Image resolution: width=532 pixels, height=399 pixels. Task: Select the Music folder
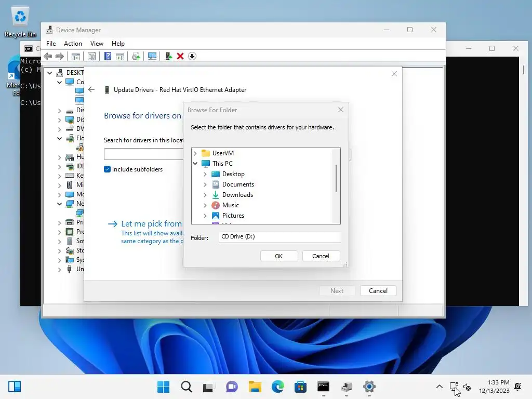(230, 205)
